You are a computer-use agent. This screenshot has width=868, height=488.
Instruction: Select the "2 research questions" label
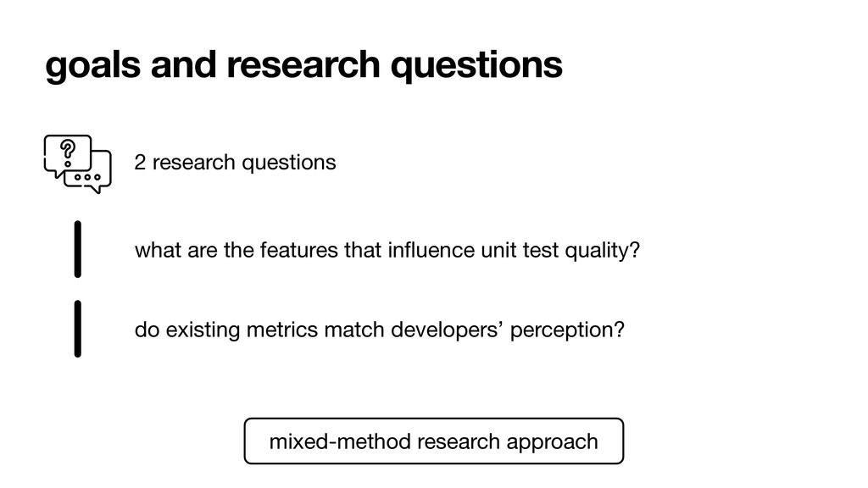236,163
